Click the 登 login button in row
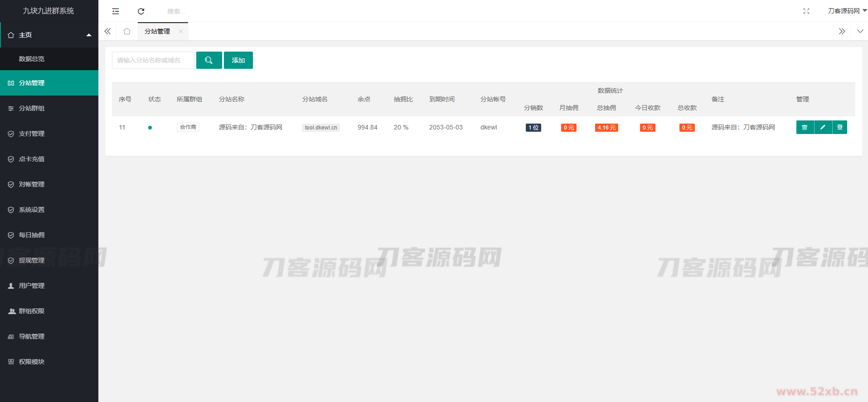 (840, 127)
